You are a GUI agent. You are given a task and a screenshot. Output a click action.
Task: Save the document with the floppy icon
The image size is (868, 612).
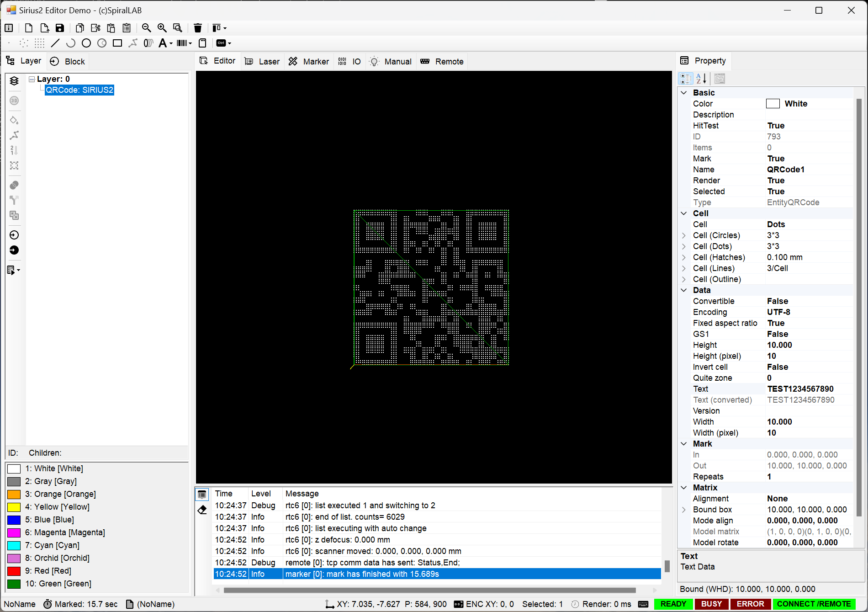(x=60, y=28)
